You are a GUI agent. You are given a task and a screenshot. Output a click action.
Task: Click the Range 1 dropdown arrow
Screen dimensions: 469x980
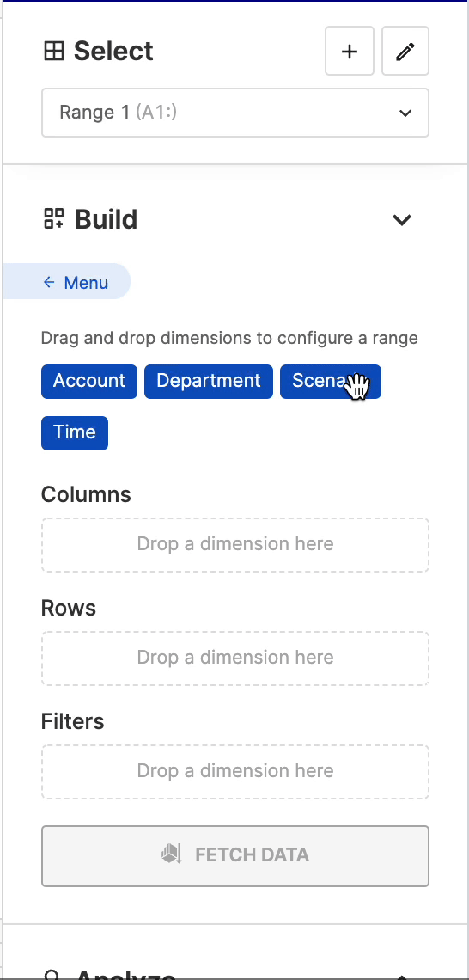tap(405, 113)
